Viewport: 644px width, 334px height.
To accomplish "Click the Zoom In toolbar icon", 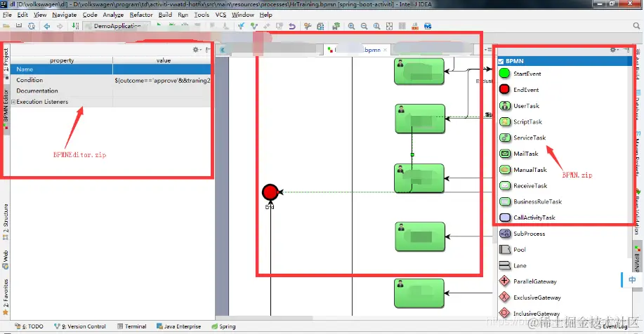I will pos(351,26).
